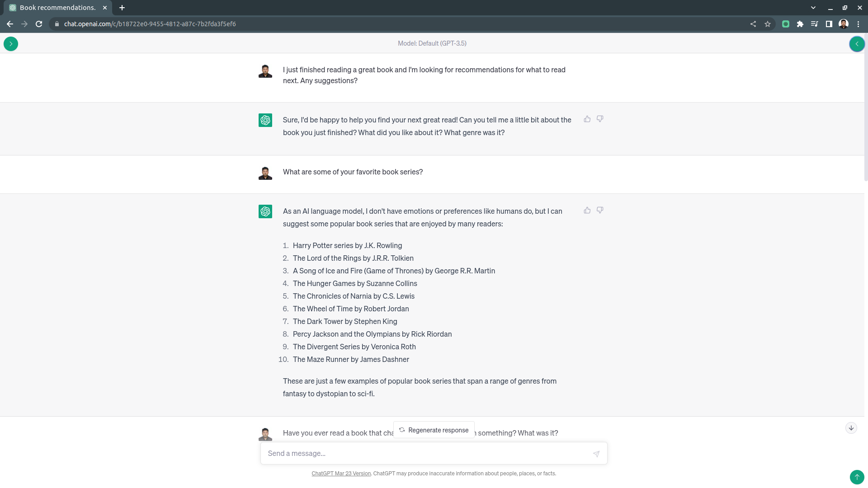This screenshot has width=868, height=488.
Task: Open the Chrome three-dot menu
Action: [858, 24]
